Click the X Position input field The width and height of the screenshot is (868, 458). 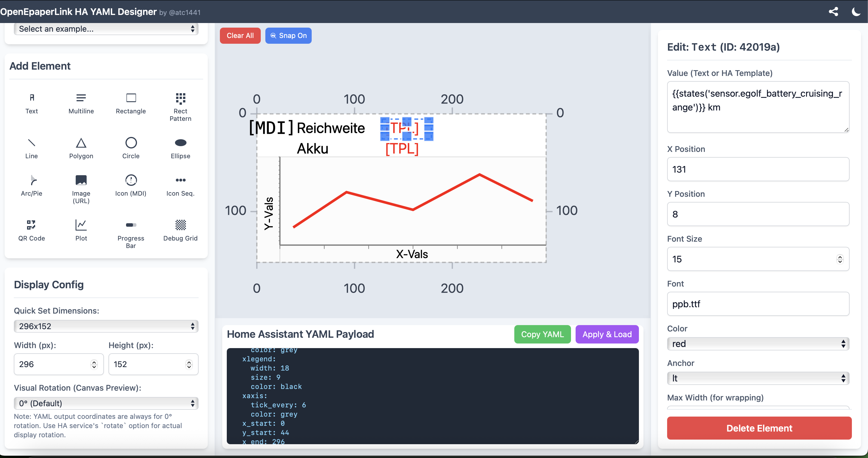click(758, 169)
